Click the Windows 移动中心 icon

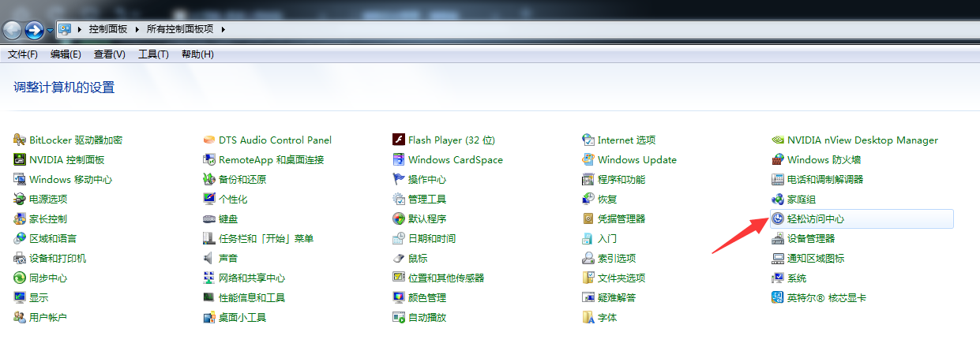tap(20, 179)
